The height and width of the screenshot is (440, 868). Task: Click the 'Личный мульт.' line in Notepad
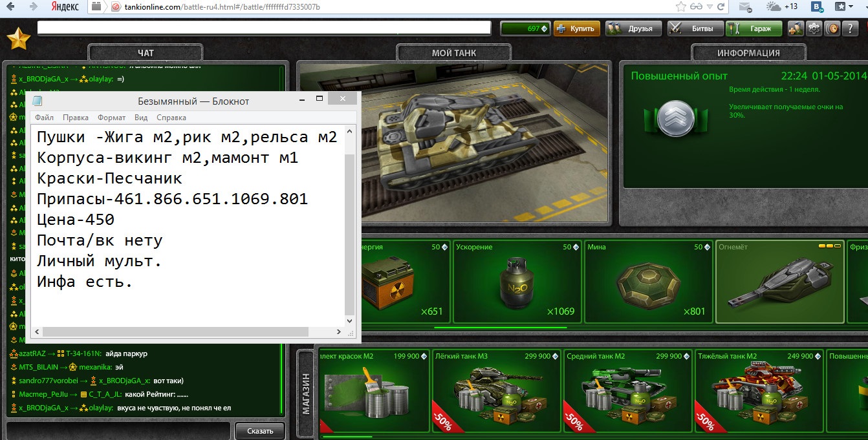tap(99, 262)
